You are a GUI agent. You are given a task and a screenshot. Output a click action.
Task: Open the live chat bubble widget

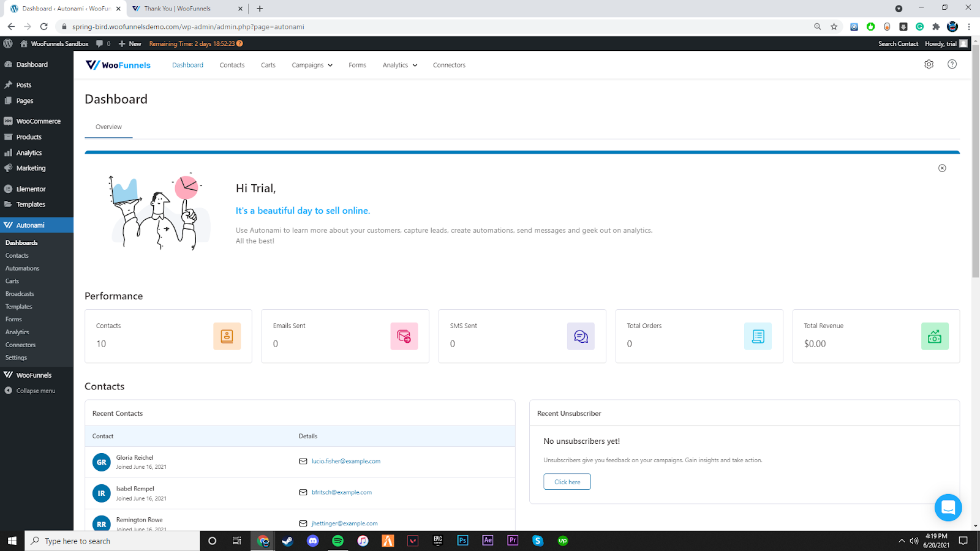[x=948, y=508]
